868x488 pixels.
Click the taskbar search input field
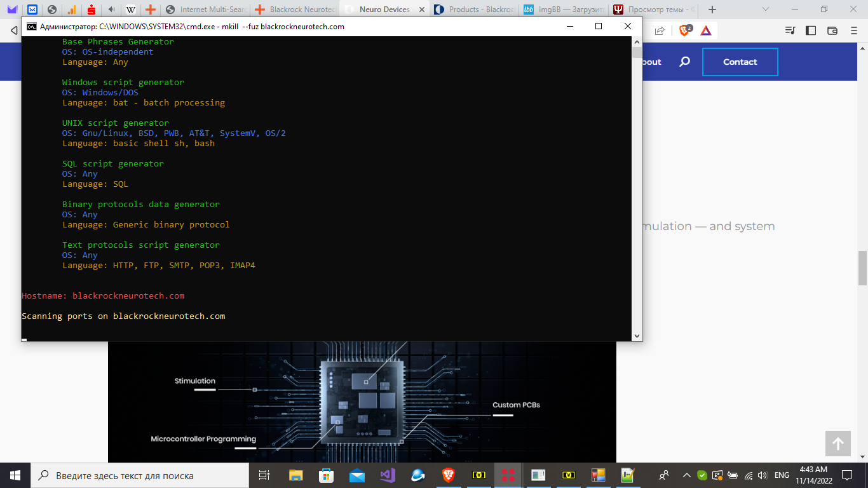(141, 475)
